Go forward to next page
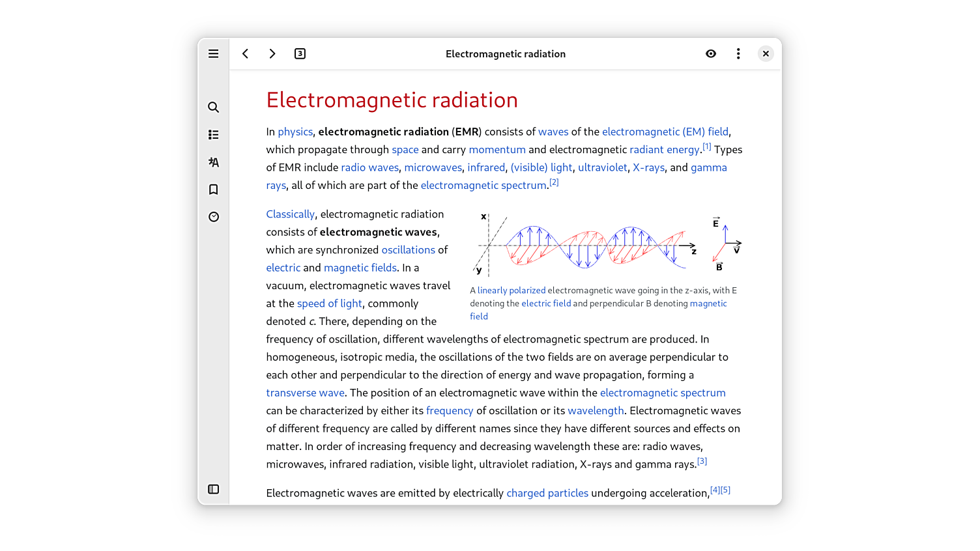The height and width of the screenshot is (551, 980). click(x=272, y=54)
